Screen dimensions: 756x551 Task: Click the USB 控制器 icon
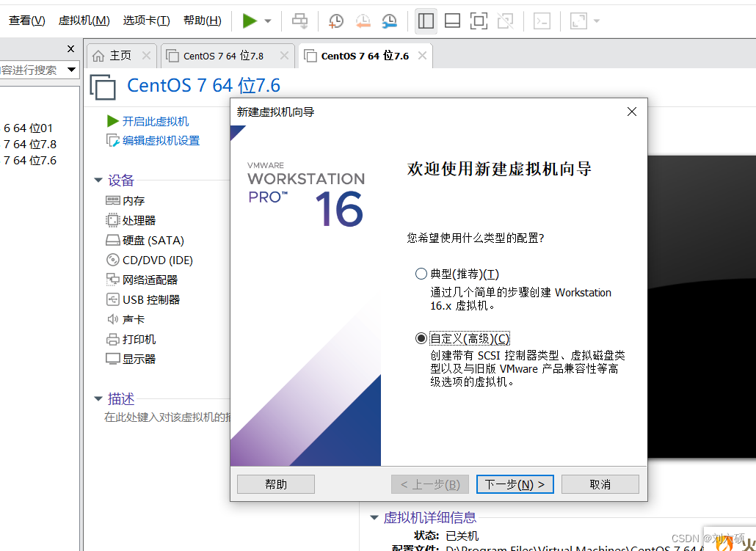click(x=113, y=299)
